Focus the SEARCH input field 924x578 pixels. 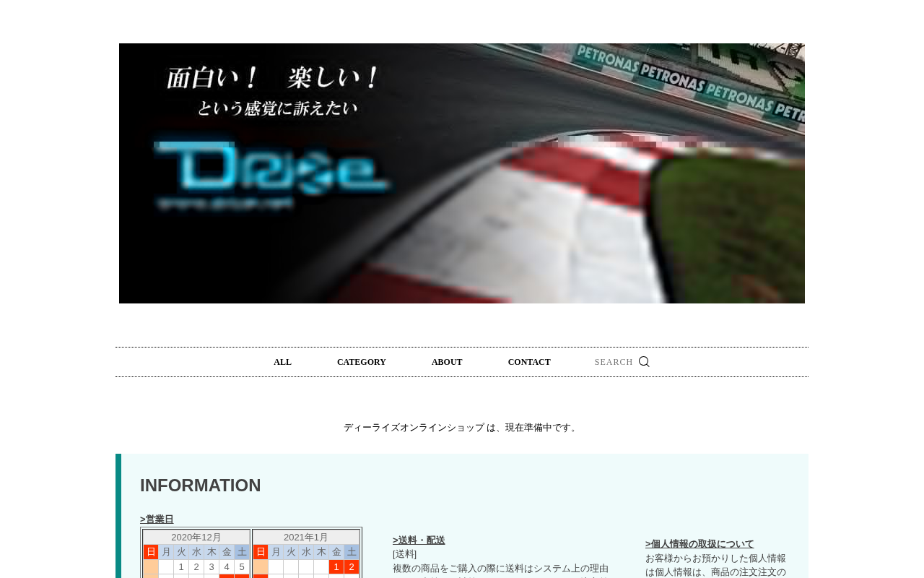point(614,362)
